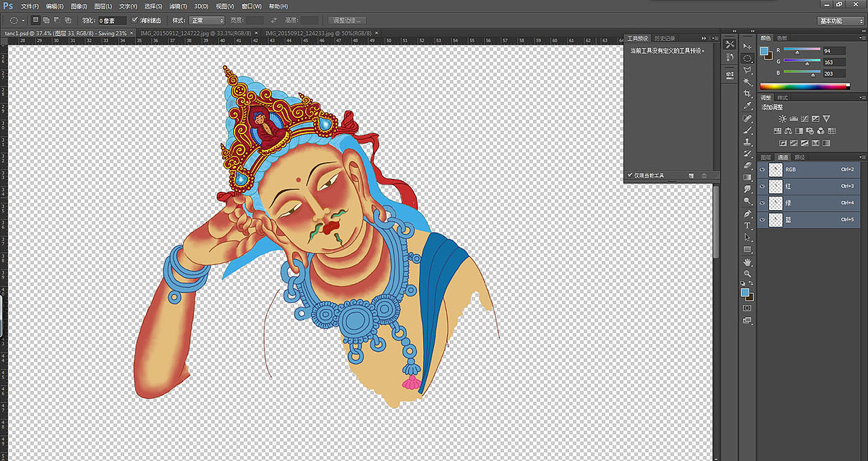Add a Brightness/Contrast adjustment
The width and height of the screenshot is (868, 461).
click(783, 119)
